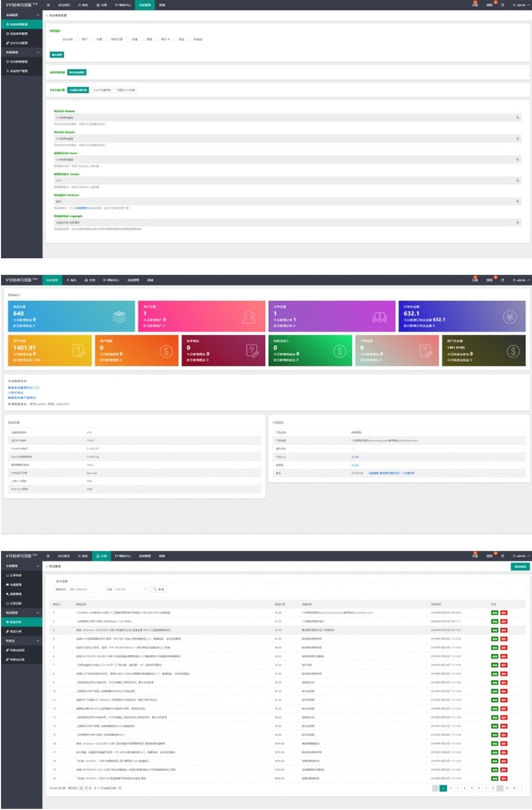Click the product name search input

tap(85, 589)
